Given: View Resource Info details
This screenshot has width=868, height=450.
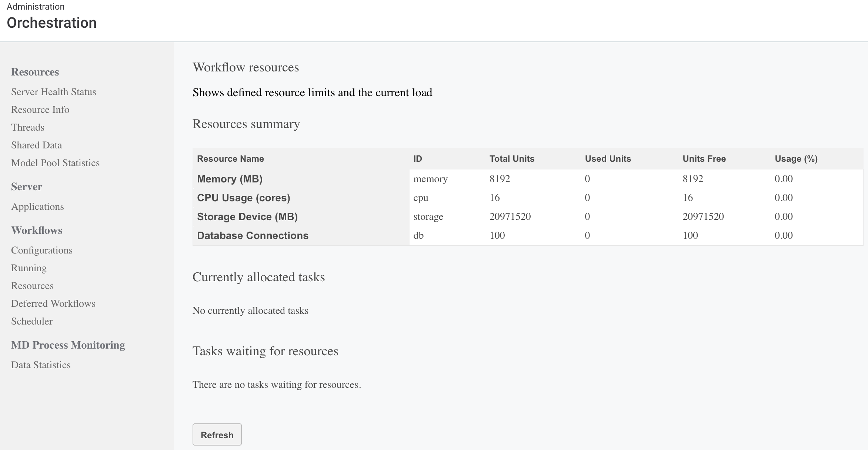Looking at the screenshot, I should [x=40, y=110].
